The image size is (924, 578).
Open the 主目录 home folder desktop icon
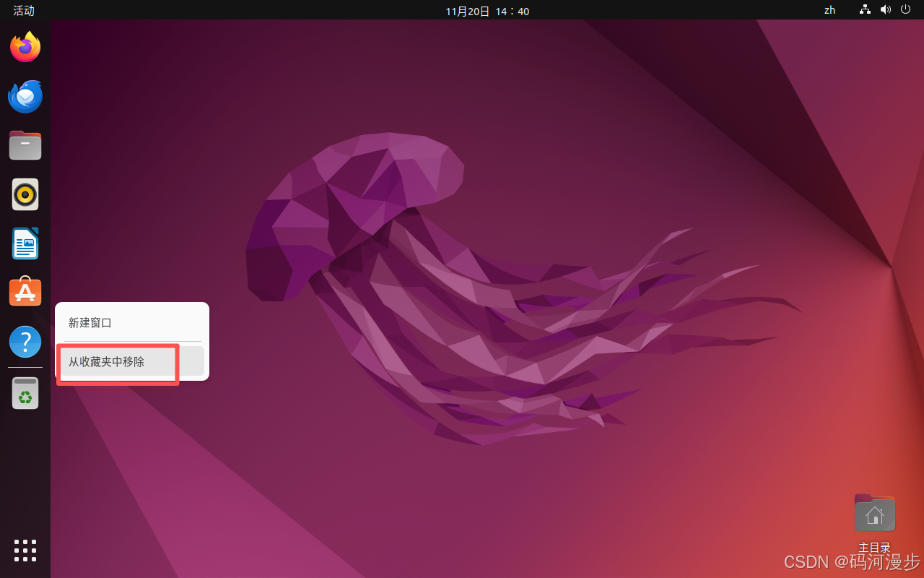(x=874, y=523)
